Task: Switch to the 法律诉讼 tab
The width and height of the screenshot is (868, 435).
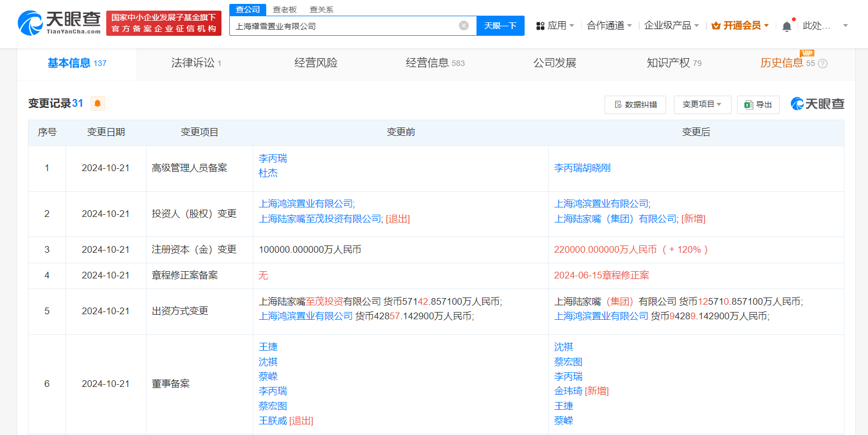Action: click(x=193, y=63)
